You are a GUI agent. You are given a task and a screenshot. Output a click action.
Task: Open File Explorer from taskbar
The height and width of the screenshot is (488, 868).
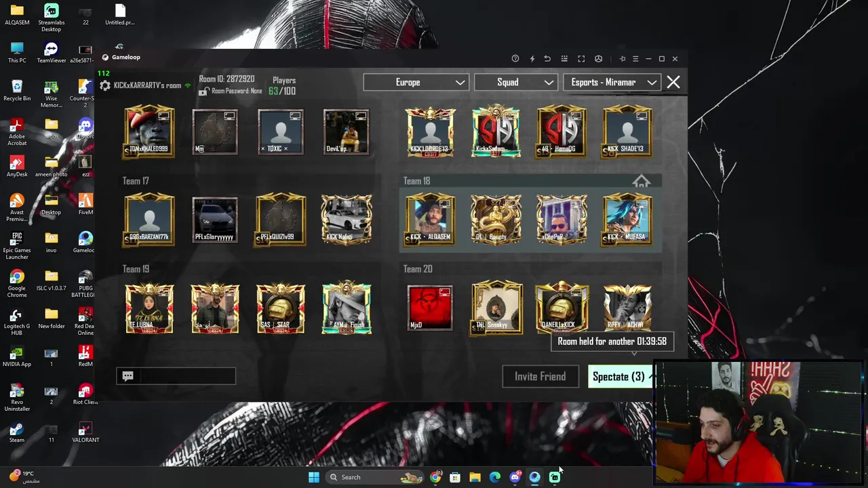pyautogui.click(x=475, y=477)
